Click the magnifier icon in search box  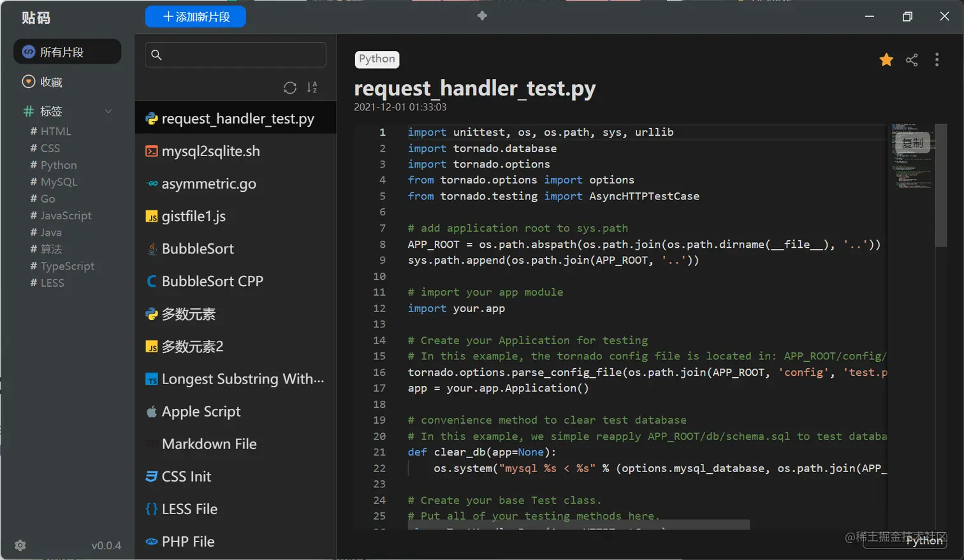pyautogui.click(x=156, y=55)
